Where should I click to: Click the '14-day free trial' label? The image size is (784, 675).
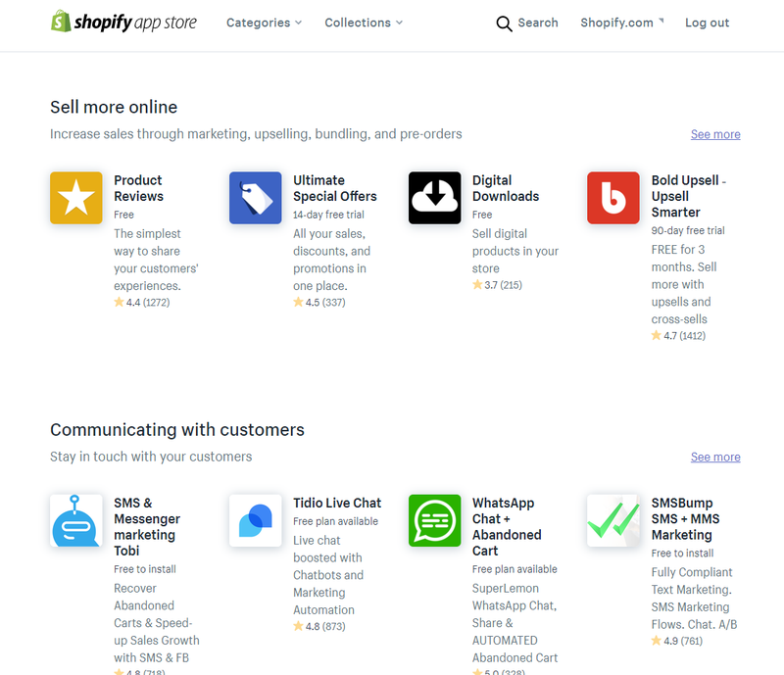pos(328,215)
